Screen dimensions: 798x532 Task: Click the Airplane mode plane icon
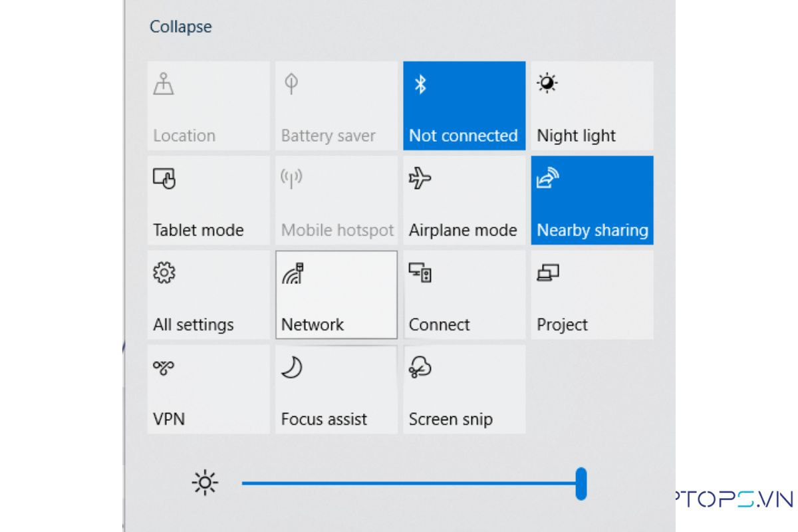[x=420, y=178]
